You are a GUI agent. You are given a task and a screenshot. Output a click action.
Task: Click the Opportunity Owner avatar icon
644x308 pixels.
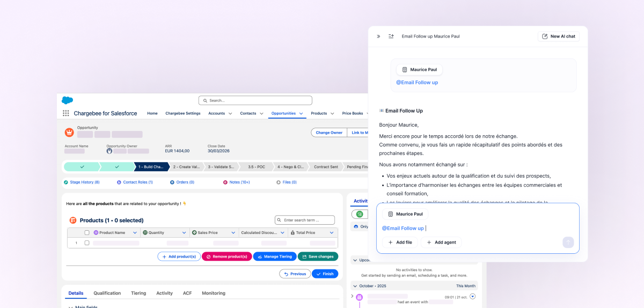(109, 151)
